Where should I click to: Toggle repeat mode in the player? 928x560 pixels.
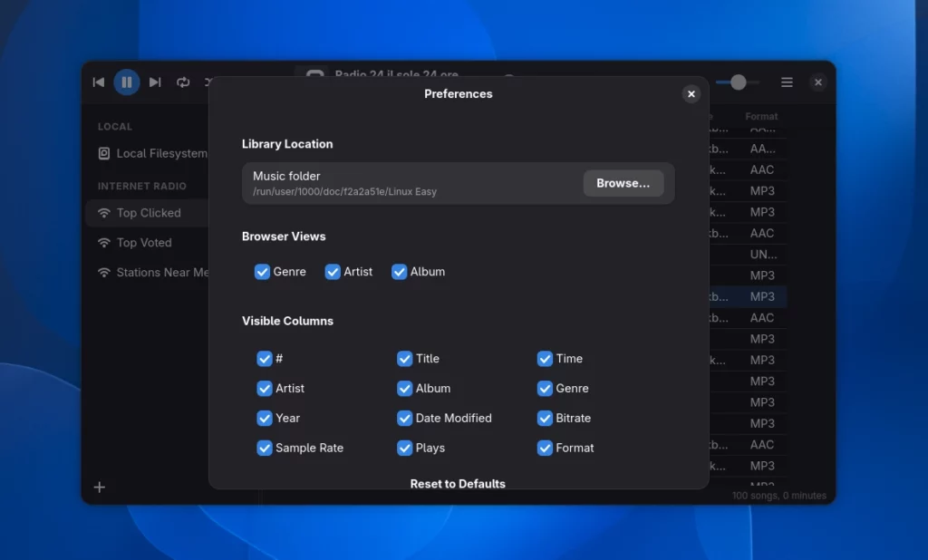click(183, 82)
